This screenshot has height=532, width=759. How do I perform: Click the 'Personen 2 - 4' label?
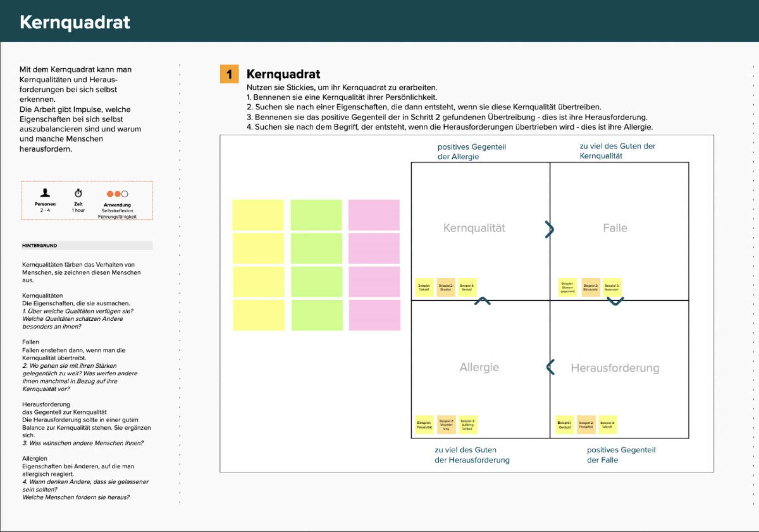(x=45, y=207)
